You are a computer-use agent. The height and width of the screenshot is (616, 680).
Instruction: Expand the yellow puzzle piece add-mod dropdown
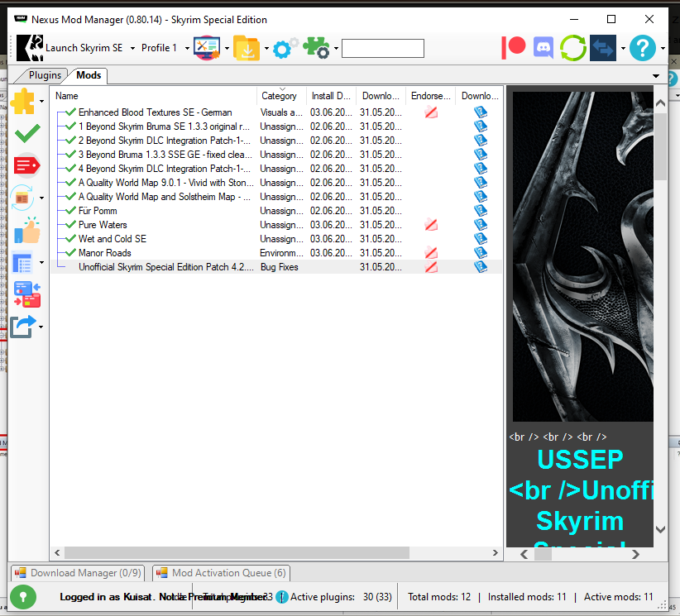[41, 102]
